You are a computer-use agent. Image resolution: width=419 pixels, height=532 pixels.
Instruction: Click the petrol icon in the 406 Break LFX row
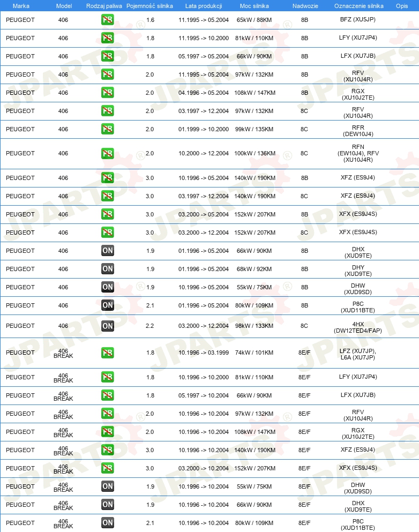(108, 395)
